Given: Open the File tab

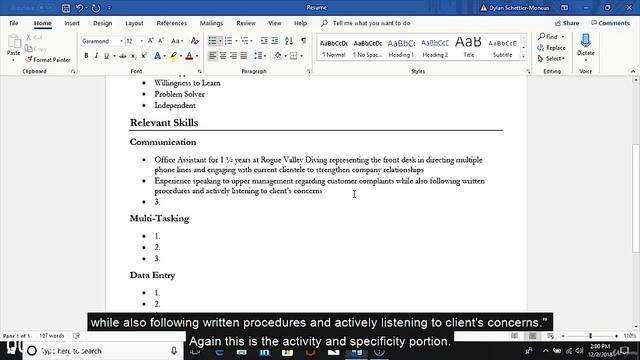Looking at the screenshot, I should pos(13,23).
